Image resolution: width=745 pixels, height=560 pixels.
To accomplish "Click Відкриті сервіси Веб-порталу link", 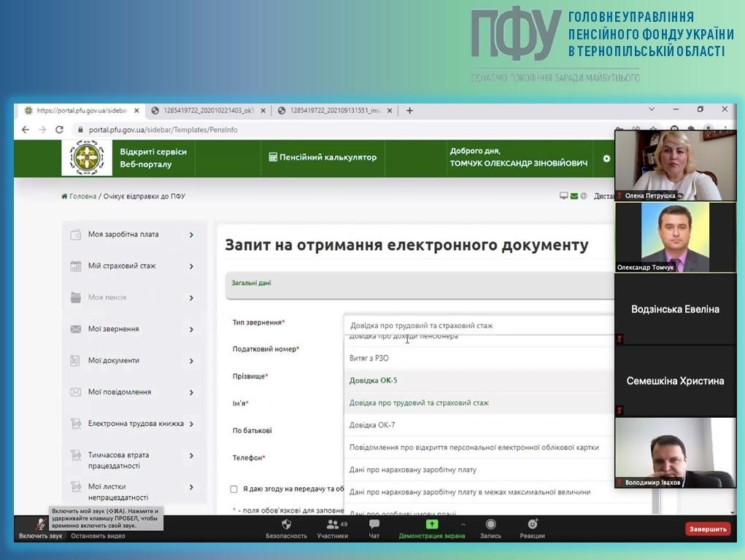I will click(x=153, y=157).
